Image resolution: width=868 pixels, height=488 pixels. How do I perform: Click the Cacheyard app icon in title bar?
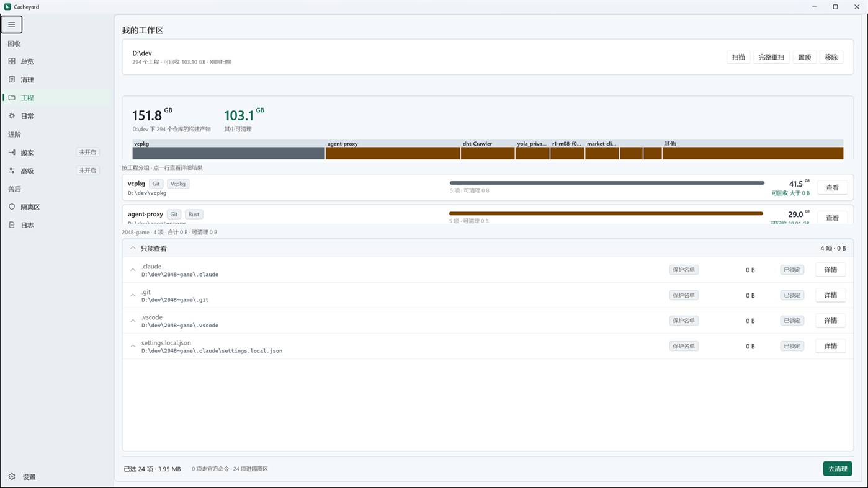click(7, 7)
